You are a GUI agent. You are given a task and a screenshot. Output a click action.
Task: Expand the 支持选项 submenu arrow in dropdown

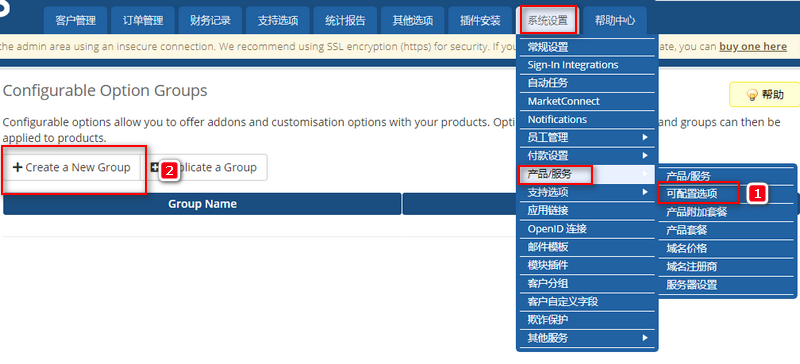pos(645,192)
